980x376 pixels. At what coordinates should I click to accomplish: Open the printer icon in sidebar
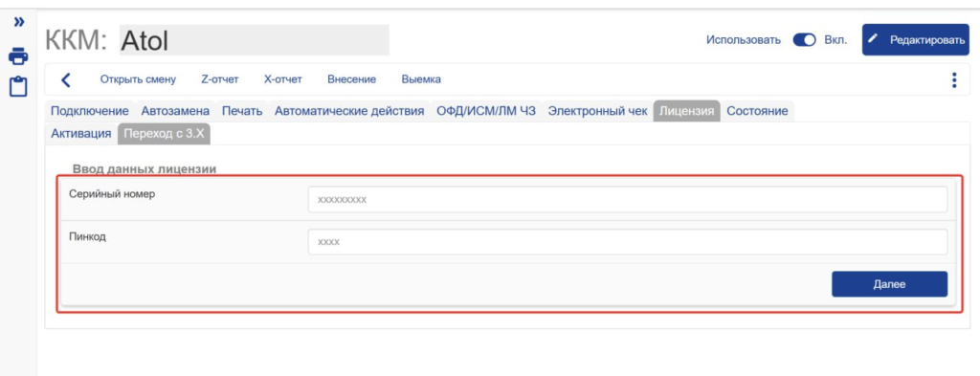click(18, 56)
